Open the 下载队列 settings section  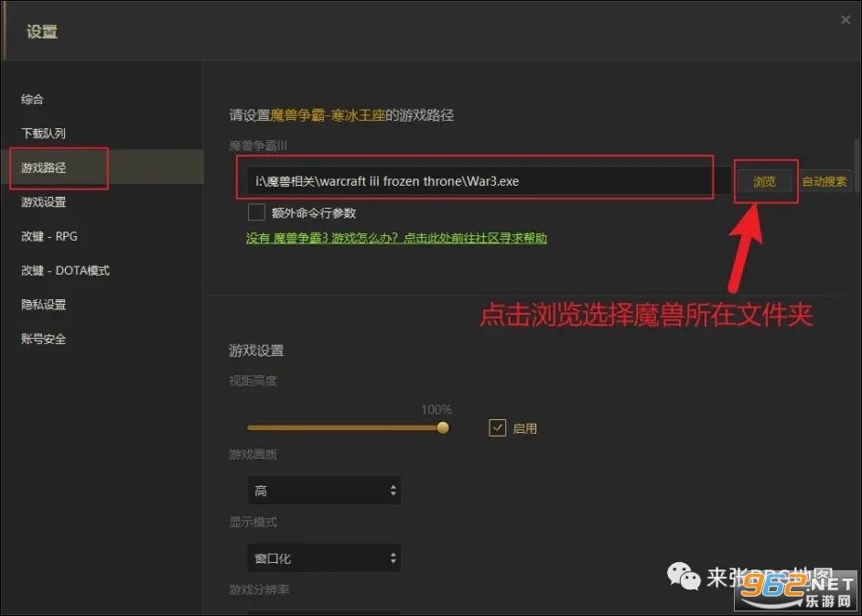click(x=43, y=133)
